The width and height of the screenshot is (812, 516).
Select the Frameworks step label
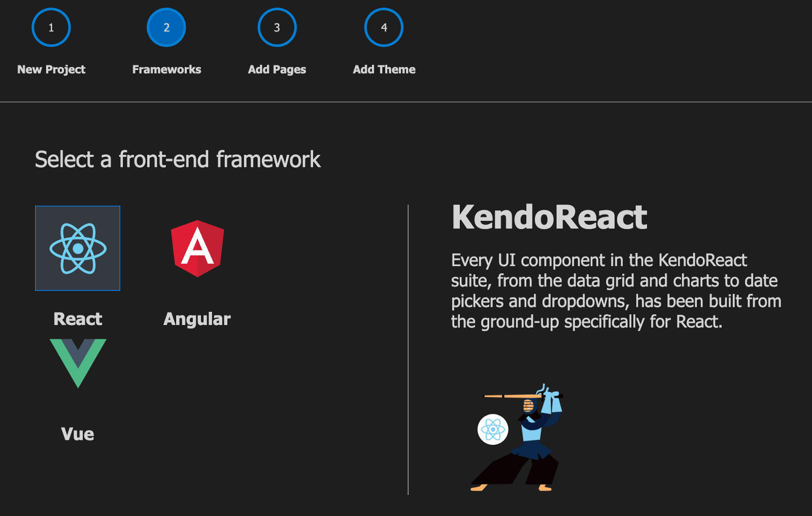[x=166, y=70]
